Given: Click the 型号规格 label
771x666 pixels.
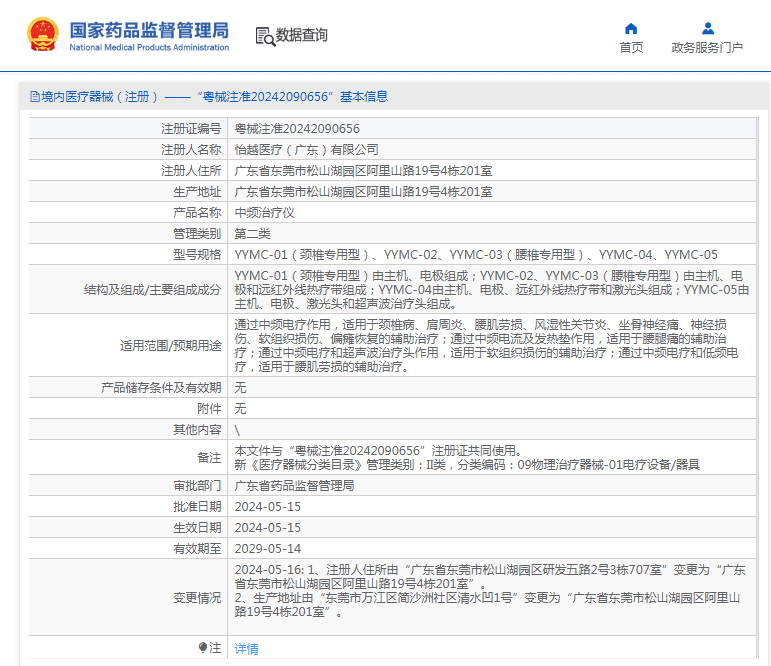Looking at the screenshot, I should [197, 255].
